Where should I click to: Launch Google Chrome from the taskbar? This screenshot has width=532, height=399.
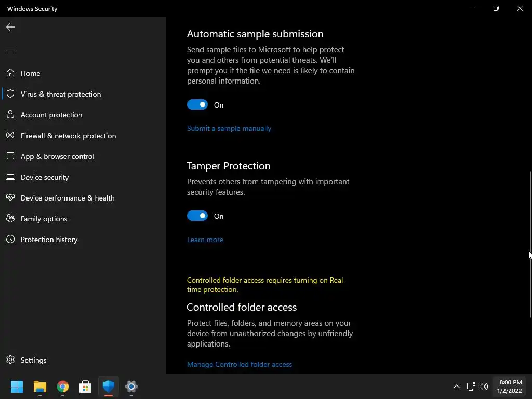[x=63, y=387]
